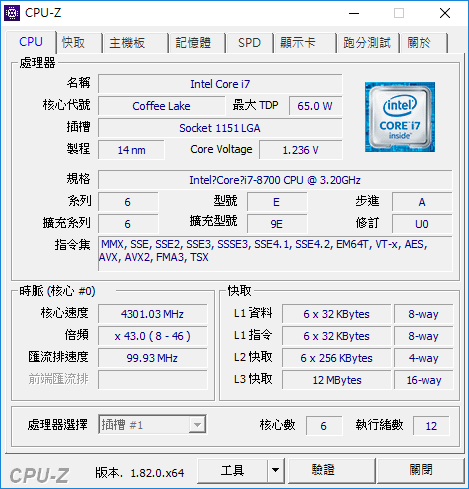Click the 'Coffee Lake' code name value
469x489 pixels.
(161, 106)
